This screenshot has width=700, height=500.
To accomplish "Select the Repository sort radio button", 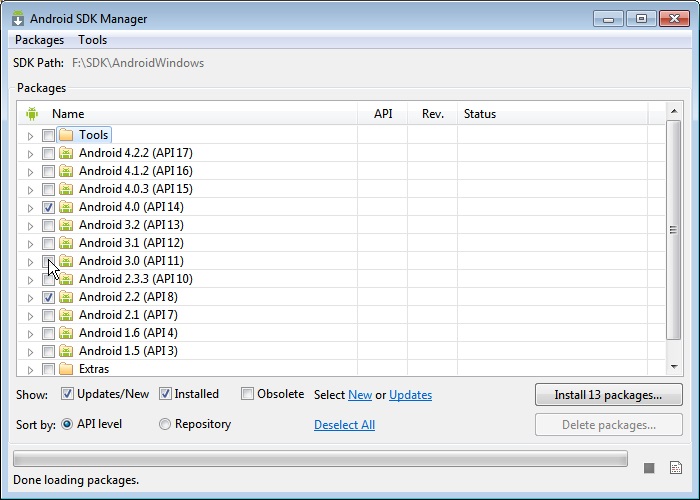I will [165, 424].
